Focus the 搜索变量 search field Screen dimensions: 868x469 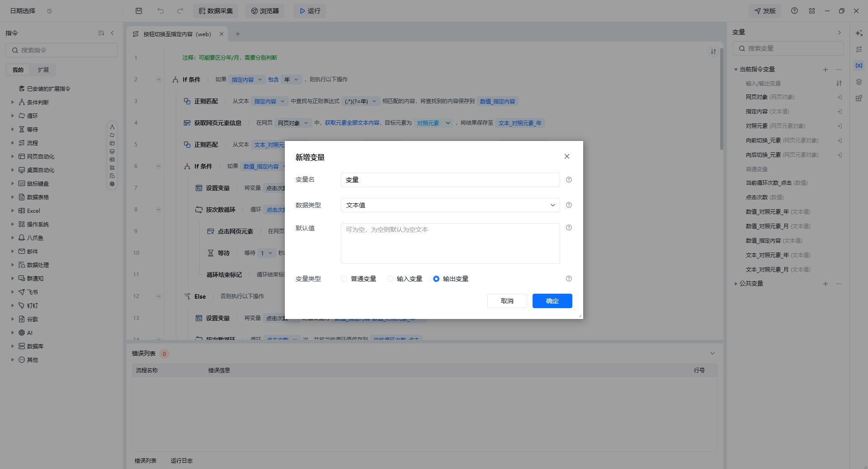click(788, 48)
